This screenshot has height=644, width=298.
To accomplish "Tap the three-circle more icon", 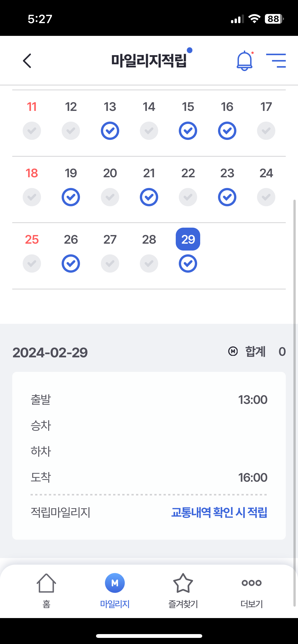I will [252, 583].
